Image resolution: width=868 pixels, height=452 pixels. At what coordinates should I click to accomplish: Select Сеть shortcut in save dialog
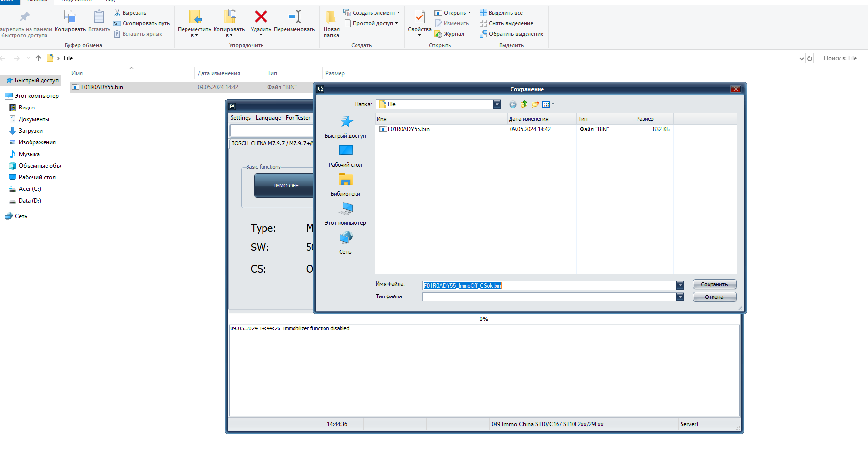coord(346,243)
